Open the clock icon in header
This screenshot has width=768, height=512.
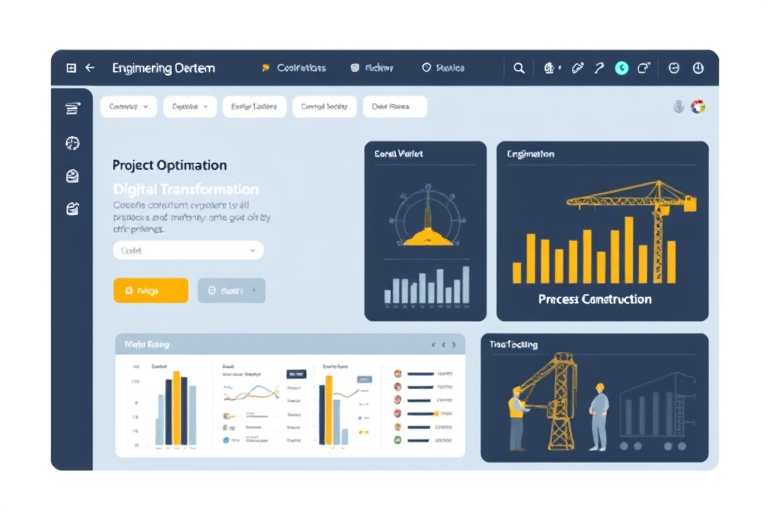coord(698,68)
